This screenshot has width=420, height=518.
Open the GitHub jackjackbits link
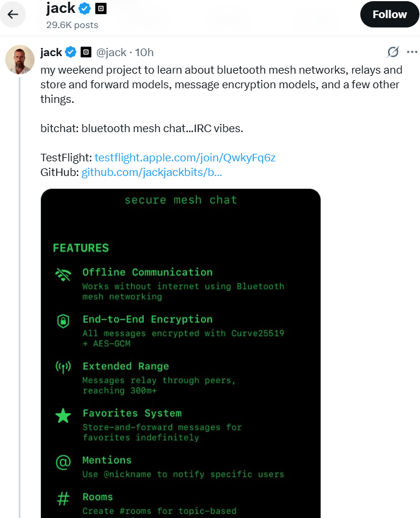(x=152, y=172)
